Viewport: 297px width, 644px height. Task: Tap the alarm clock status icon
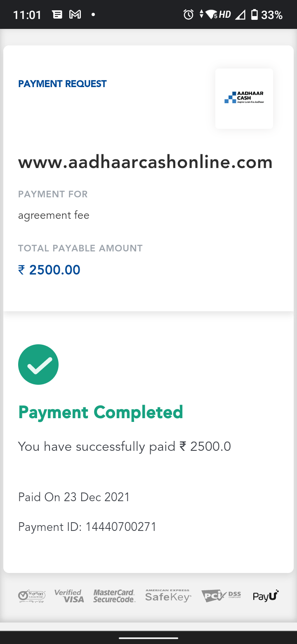coord(189,15)
